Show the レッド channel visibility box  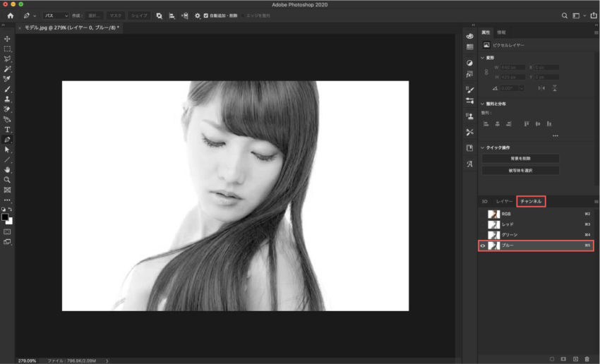pos(483,224)
